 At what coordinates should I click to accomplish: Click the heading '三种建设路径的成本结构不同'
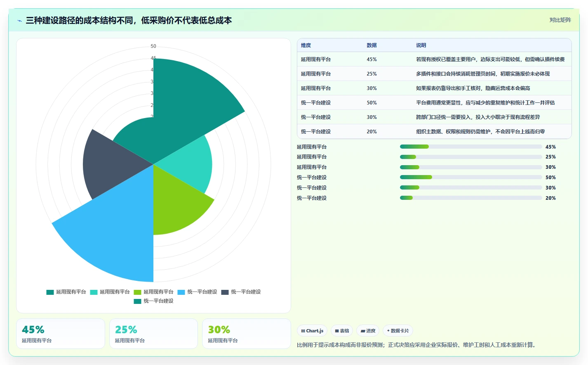pyautogui.click(x=79, y=20)
